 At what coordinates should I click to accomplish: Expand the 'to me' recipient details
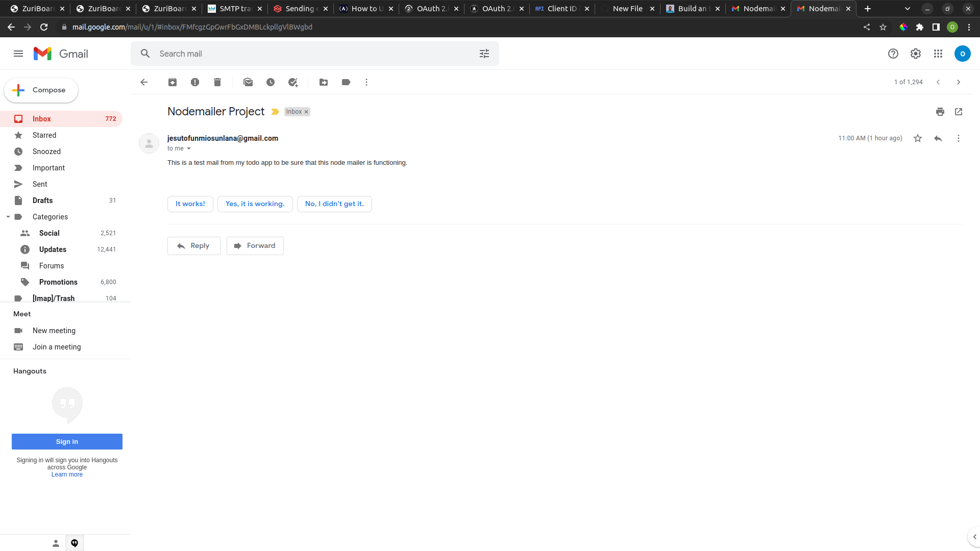click(x=189, y=148)
